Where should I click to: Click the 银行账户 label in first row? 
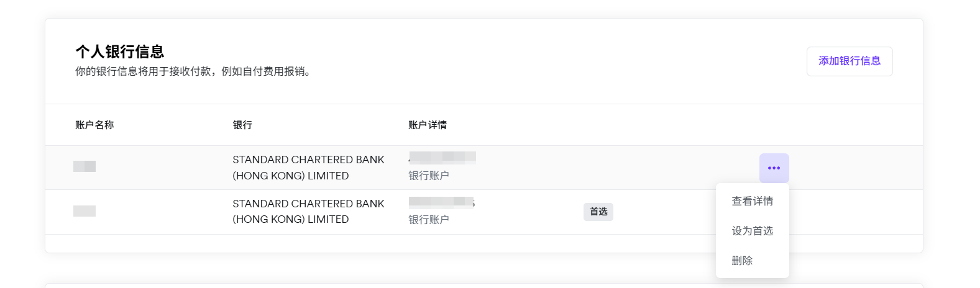428,176
